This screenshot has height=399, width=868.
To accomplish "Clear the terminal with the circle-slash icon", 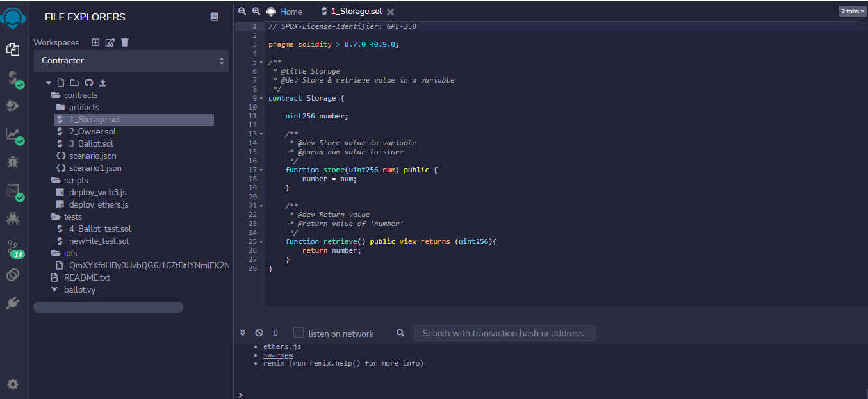I will point(259,333).
